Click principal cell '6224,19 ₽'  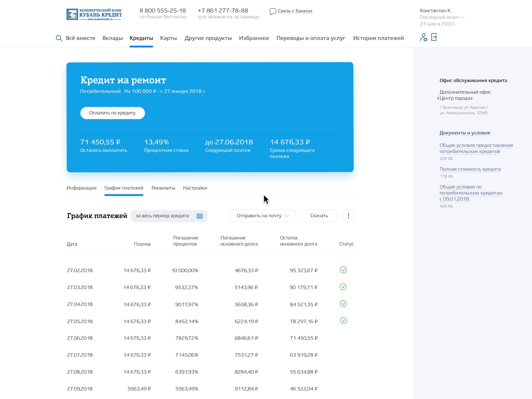(x=246, y=321)
